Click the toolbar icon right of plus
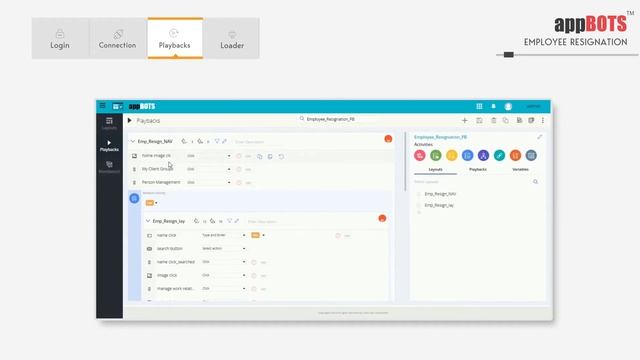This screenshot has height=360, width=640. 479,120
